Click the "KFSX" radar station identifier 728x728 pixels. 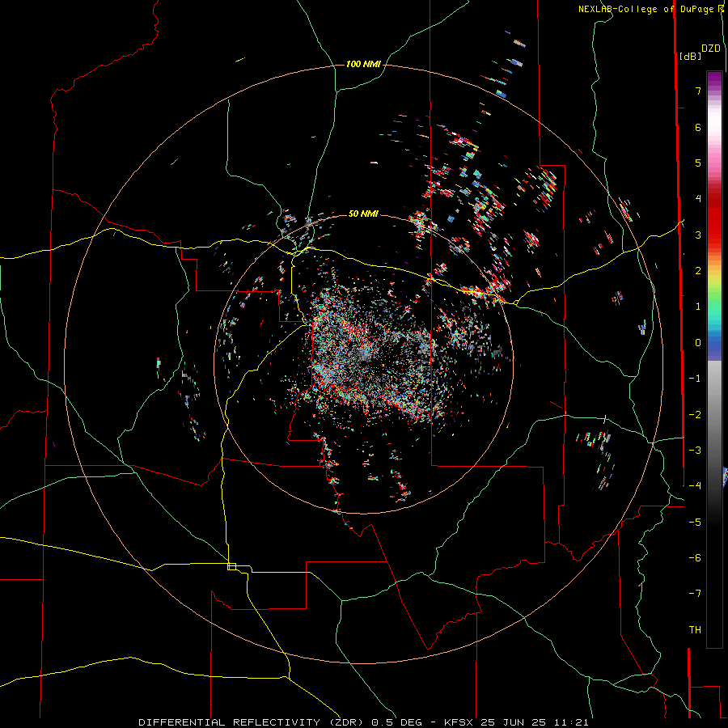click(x=459, y=722)
